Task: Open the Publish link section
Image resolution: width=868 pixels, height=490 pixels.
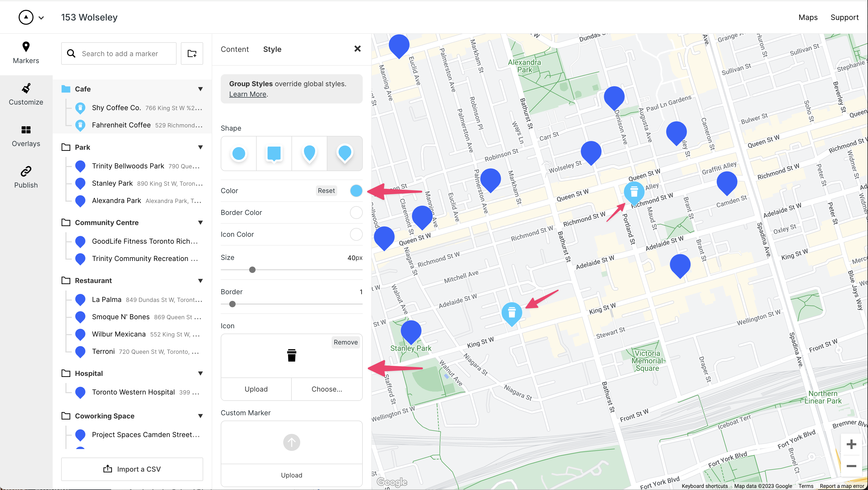Action: tap(26, 178)
